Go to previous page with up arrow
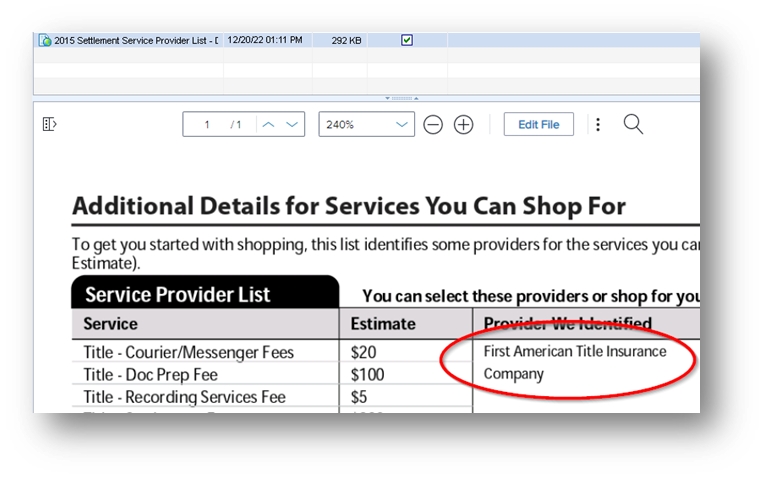 [x=268, y=125]
